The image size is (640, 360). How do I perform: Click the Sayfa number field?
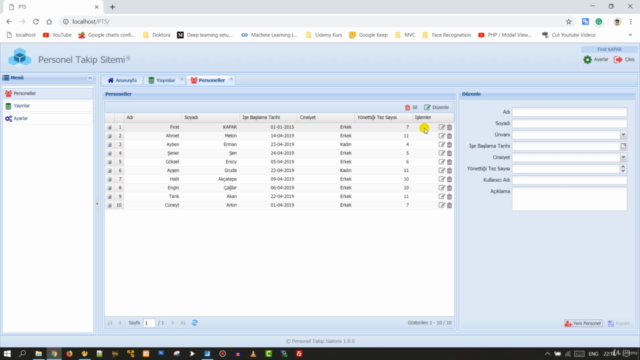(149, 323)
